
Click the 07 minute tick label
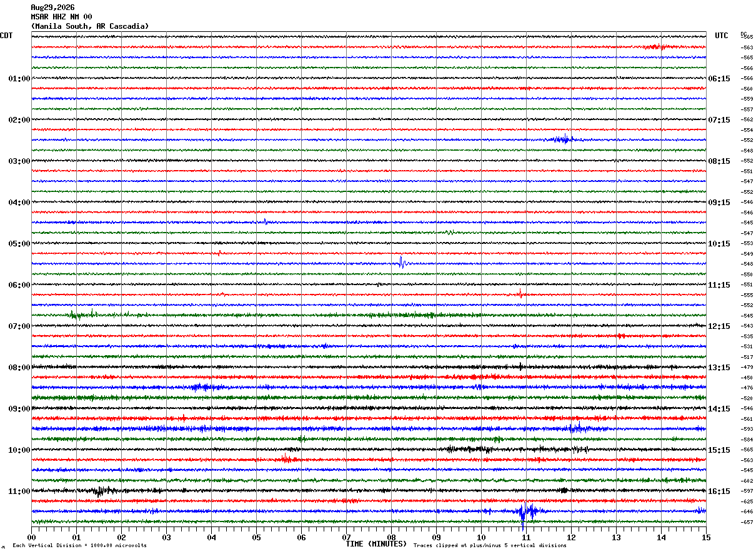point(346,537)
